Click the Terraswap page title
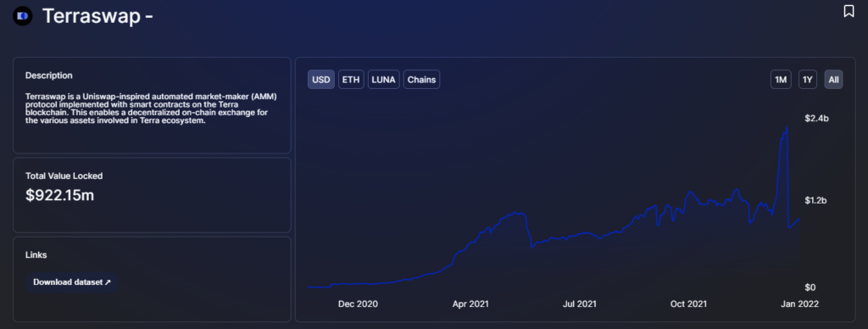 [x=97, y=17]
